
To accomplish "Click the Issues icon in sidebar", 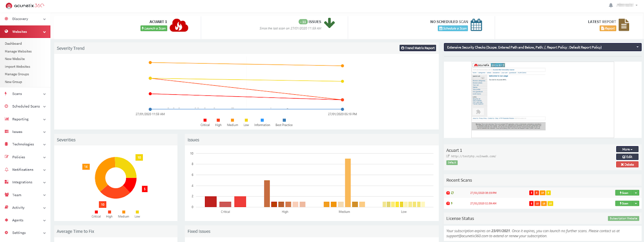I will point(6,132).
